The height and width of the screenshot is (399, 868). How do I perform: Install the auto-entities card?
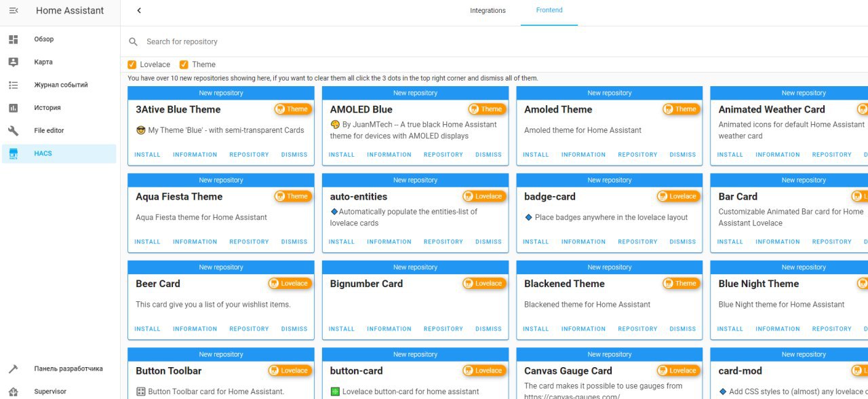click(342, 242)
